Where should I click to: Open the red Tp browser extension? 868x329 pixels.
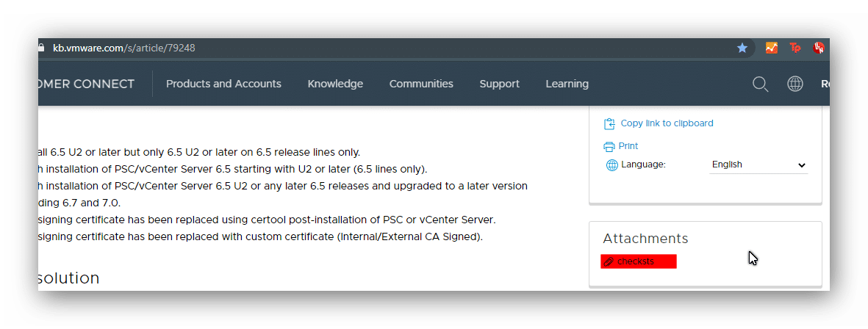pyautogui.click(x=795, y=48)
